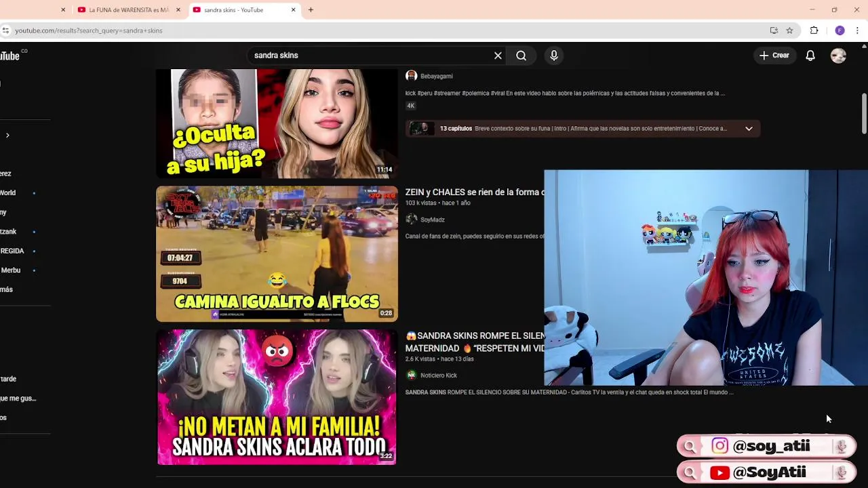Open the 'tarde' sidebar item
The width and height of the screenshot is (868, 488).
pyautogui.click(x=8, y=379)
